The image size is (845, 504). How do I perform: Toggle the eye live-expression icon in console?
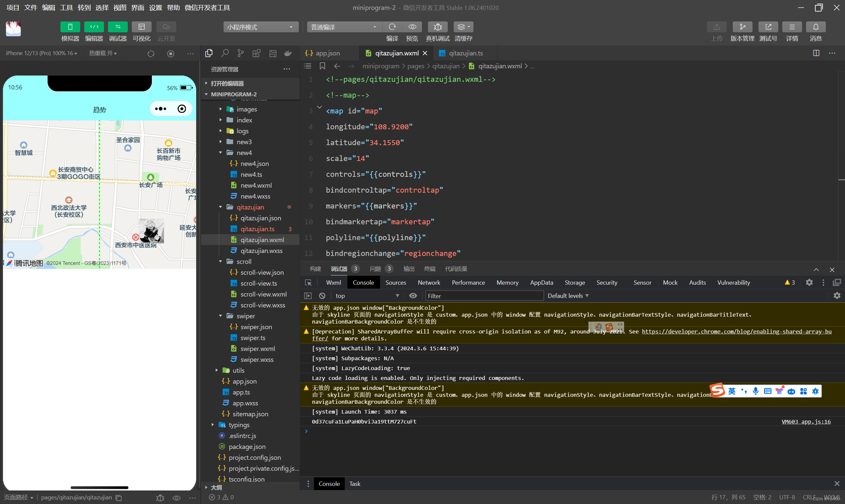click(413, 296)
